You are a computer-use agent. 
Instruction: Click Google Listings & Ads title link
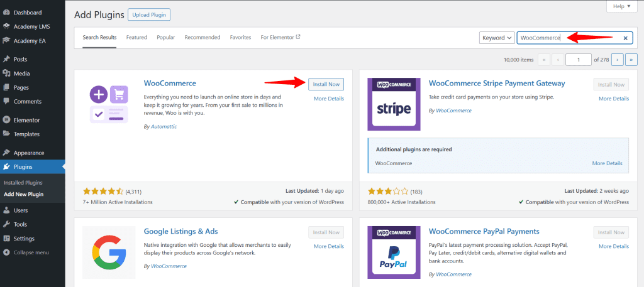pos(180,231)
